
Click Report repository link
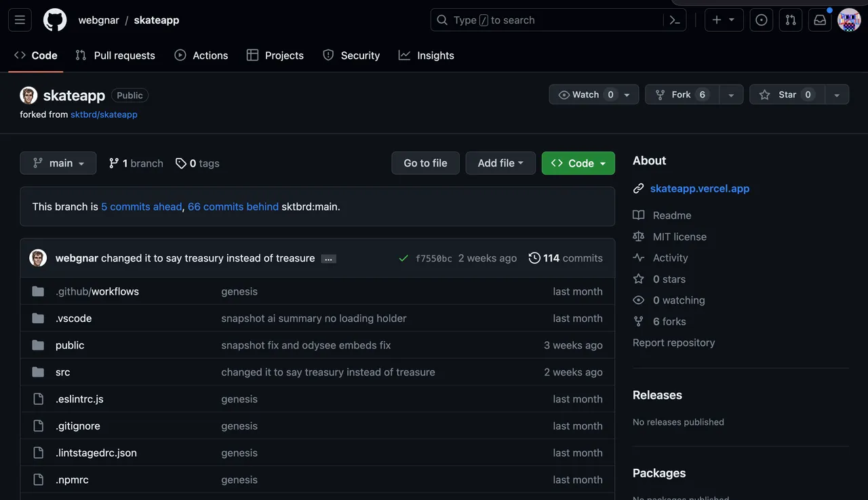673,343
